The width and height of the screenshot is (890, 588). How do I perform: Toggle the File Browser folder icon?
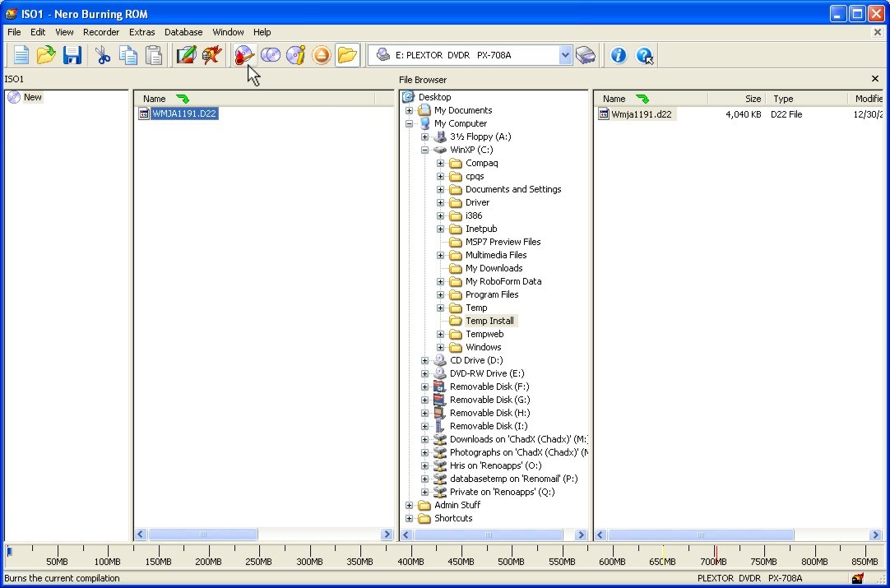(x=347, y=55)
